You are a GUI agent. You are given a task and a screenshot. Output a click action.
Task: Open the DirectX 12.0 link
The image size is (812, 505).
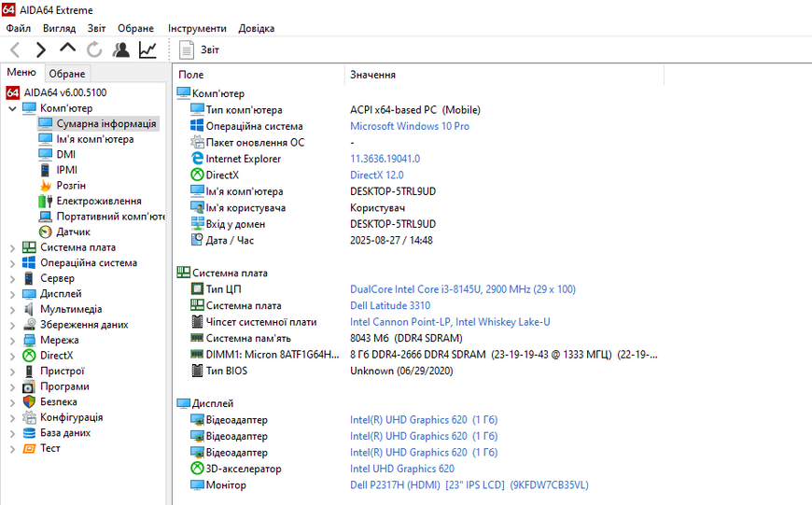pos(376,175)
